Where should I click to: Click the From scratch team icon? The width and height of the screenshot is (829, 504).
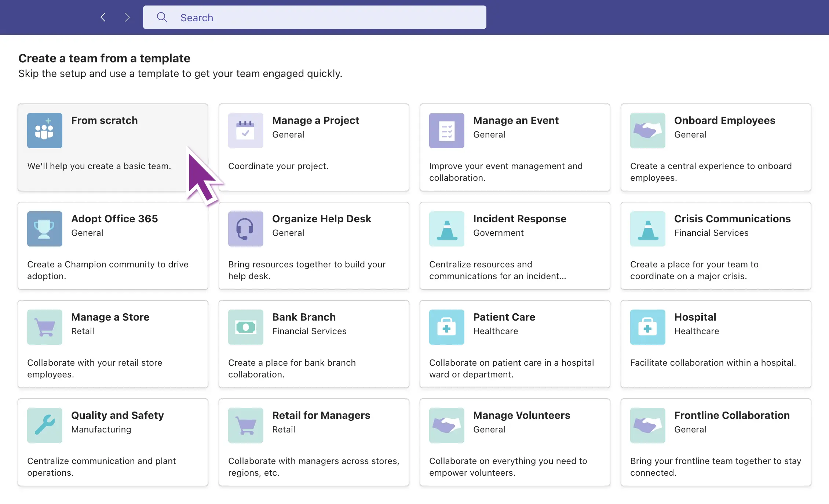44,131
